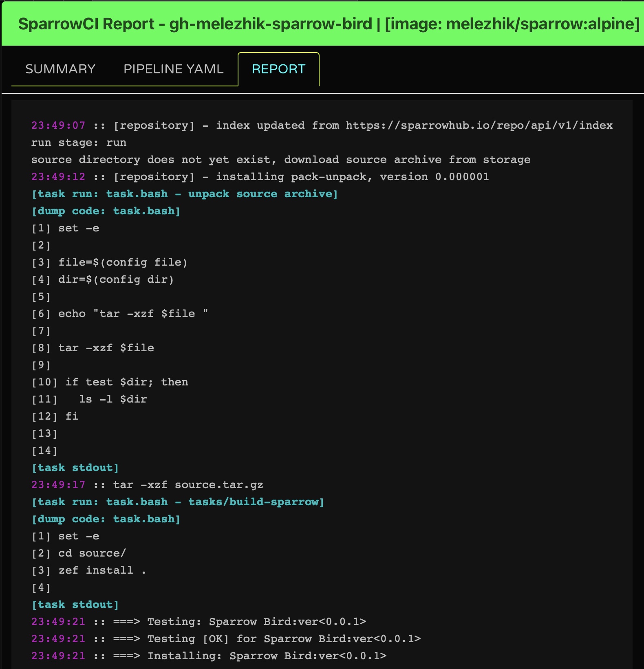Click 'Testing [OK] for Sparrow Bird' log line

coord(226,638)
